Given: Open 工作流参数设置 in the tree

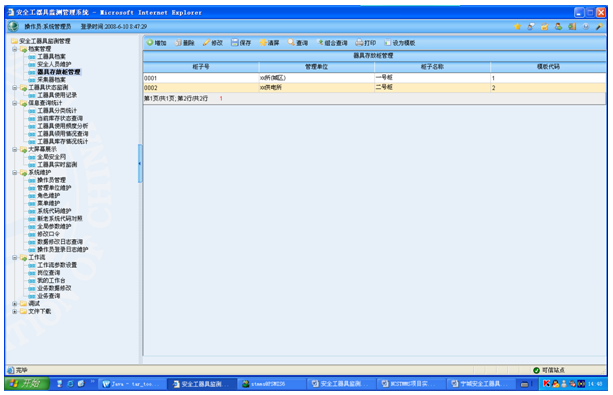Looking at the screenshot, I should [x=57, y=265].
